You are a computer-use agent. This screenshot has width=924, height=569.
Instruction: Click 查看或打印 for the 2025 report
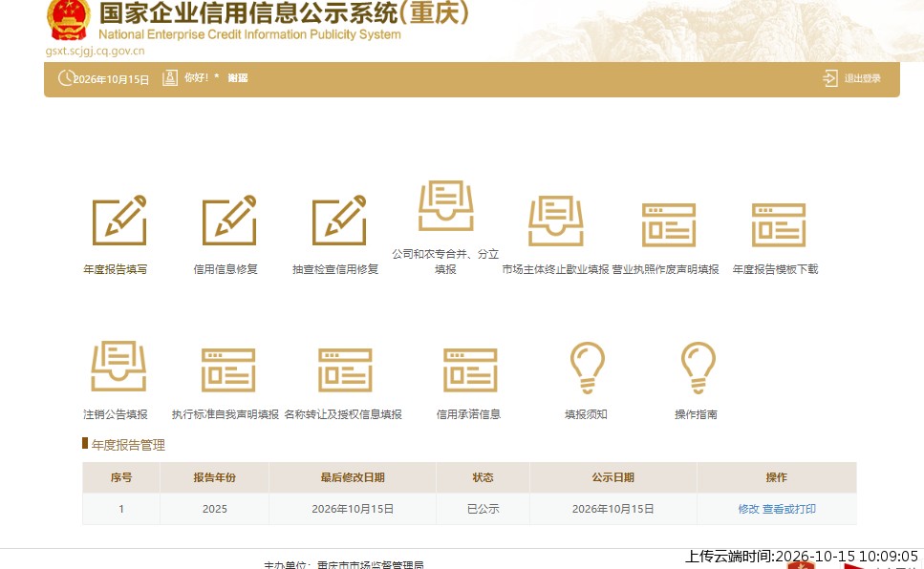pos(789,509)
